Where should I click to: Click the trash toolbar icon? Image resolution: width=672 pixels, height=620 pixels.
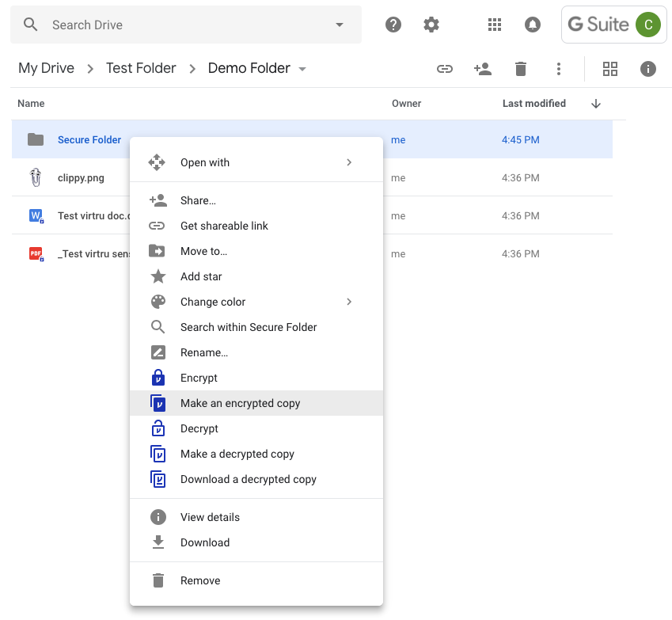521,69
